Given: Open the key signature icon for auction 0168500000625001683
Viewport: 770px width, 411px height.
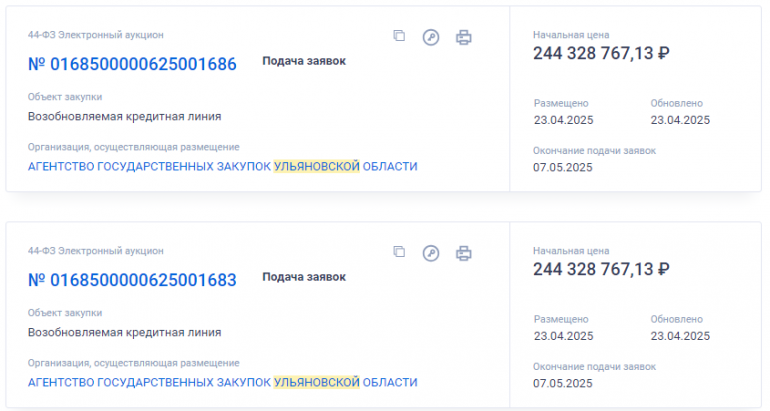Looking at the screenshot, I should pos(431,253).
